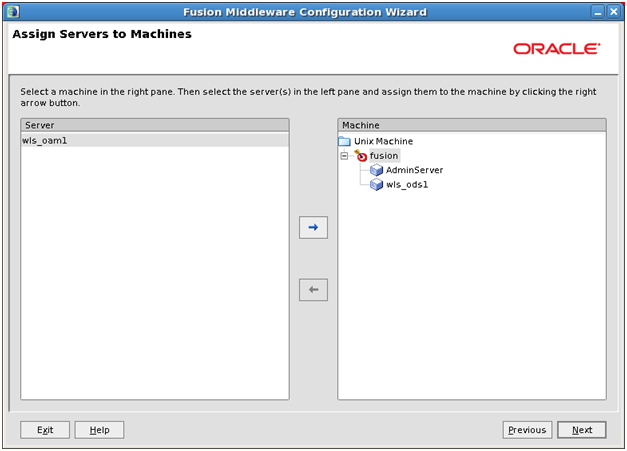Viewport: 627px width, 451px height.
Task: Click the left arrow unassign button
Action: pos(313,289)
